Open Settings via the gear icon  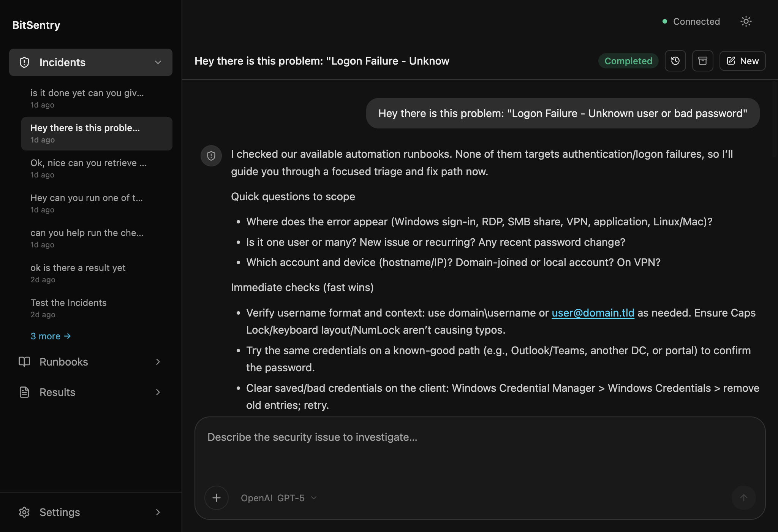tap(24, 512)
